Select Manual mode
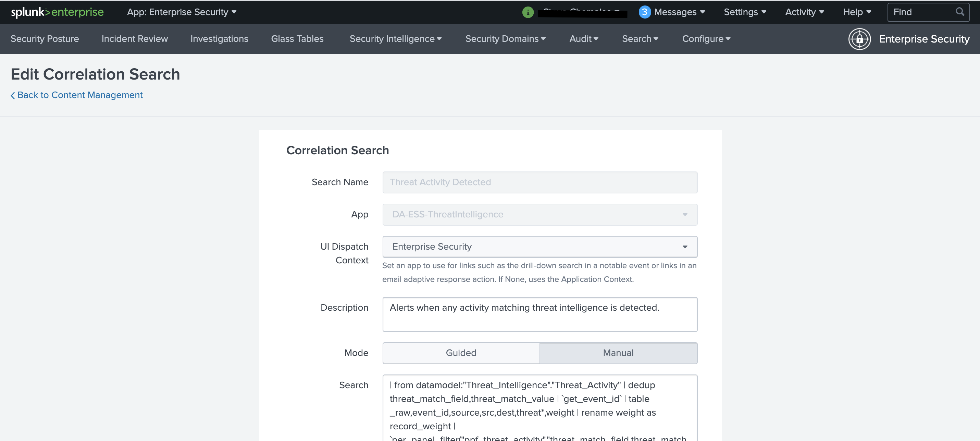The width and height of the screenshot is (980, 441). (x=618, y=353)
